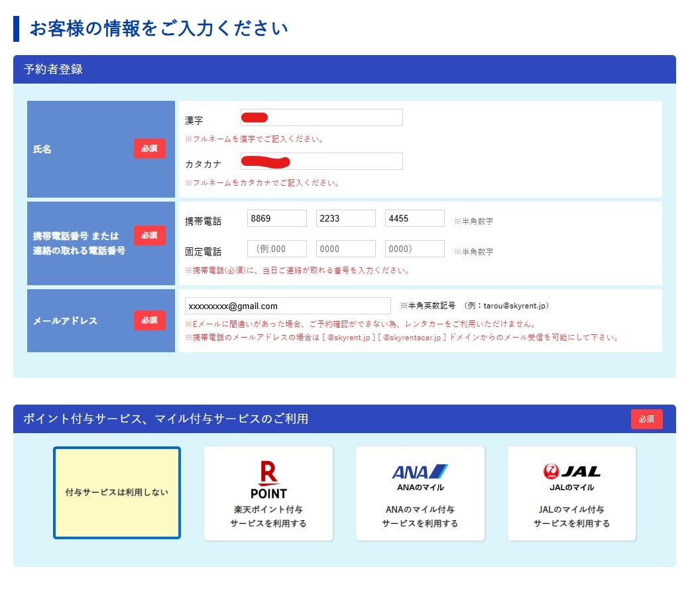The width and height of the screenshot is (700, 589).
Task: Click the 携帯電話 field containing 4455
Action: point(414,218)
